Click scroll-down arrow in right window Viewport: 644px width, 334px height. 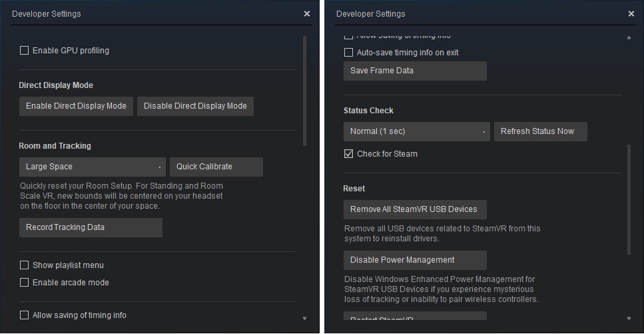[629, 318]
